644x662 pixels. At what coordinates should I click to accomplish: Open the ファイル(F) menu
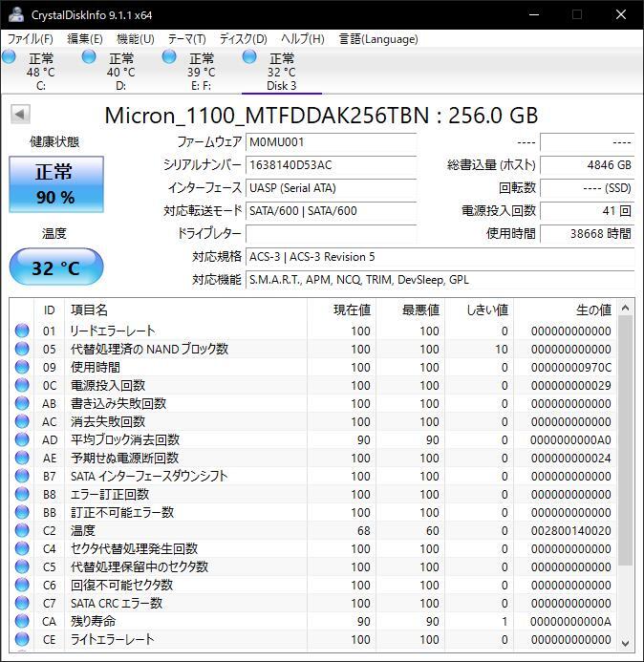click(31, 39)
